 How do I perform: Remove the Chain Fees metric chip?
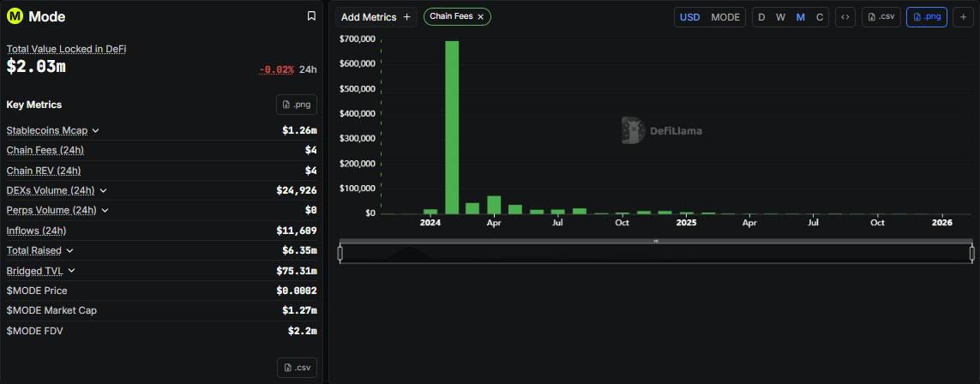481,17
